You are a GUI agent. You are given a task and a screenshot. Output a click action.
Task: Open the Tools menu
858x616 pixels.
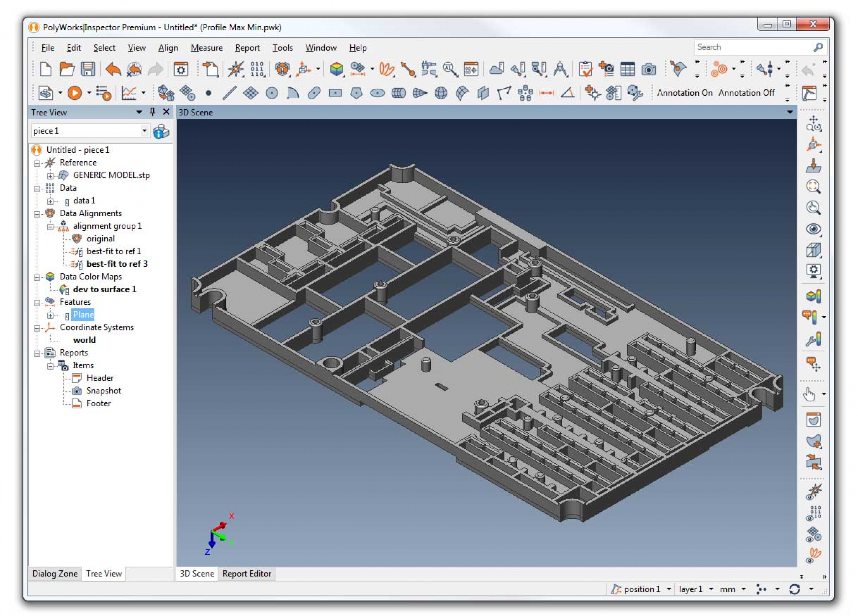(x=282, y=47)
